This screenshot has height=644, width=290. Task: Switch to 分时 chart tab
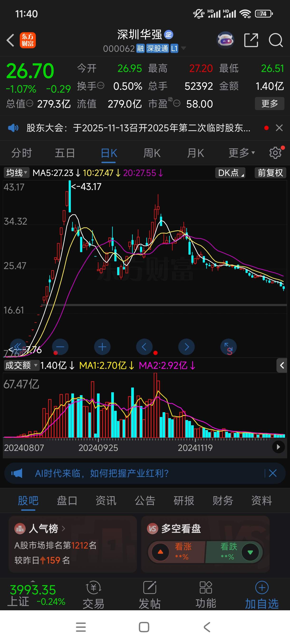click(x=22, y=153)
